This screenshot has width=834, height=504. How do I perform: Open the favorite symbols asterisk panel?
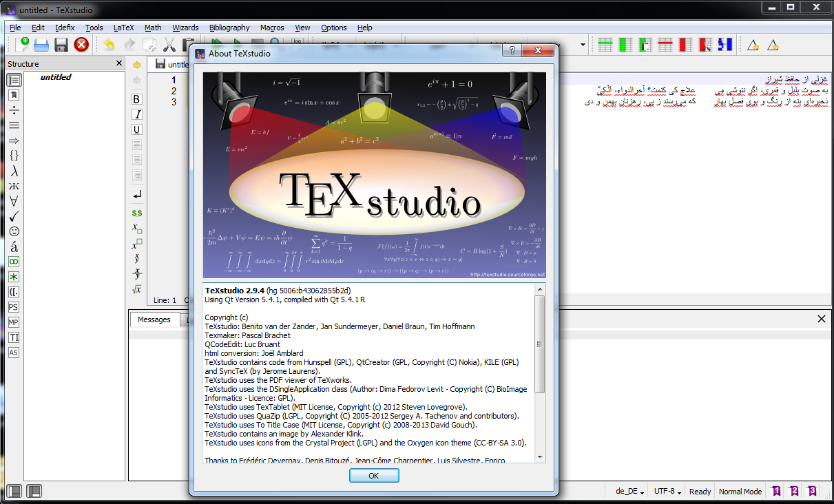click(14, 277)
